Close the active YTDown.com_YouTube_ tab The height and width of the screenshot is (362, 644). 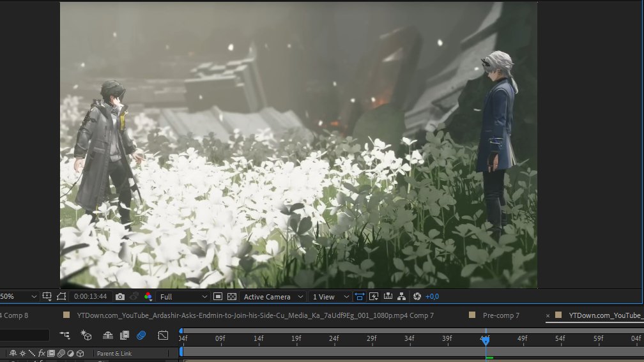[x=548, y=315]
